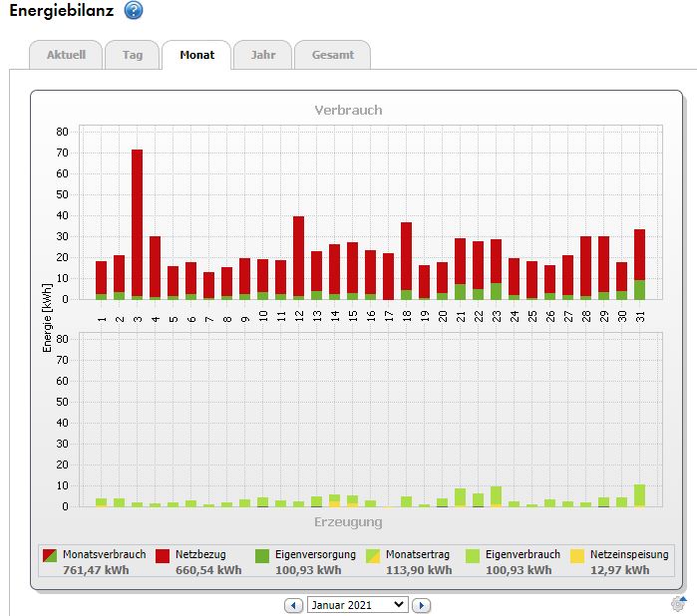This screenshot has height=616, width=697.
Task: Click the Monatsverbrauch legend icon
Action: point(50,555)
